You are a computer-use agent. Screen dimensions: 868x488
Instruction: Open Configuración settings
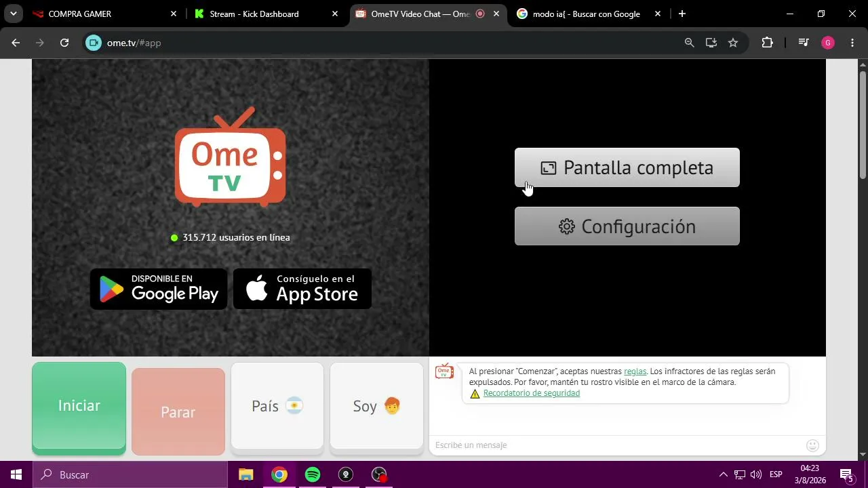[627, 226]
